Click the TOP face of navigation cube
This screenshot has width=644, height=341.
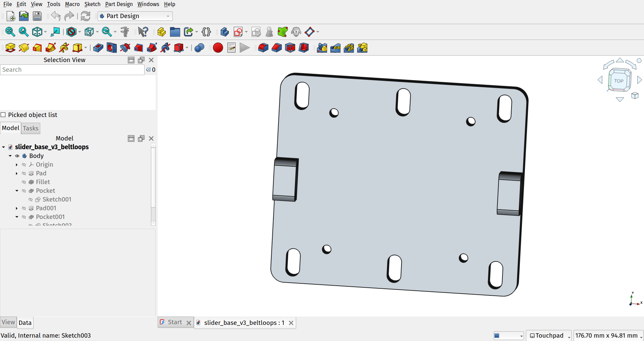point(619,81)
